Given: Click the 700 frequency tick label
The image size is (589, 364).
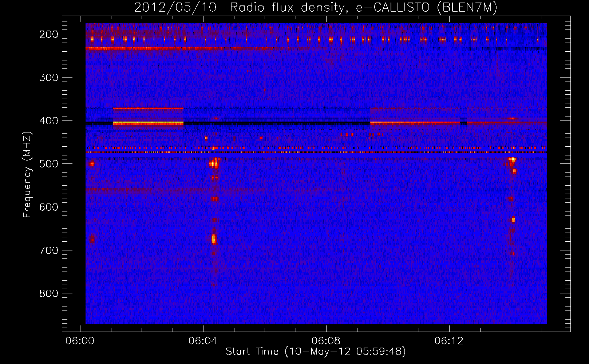Looking at the screenshot, I should (x=48, y=250).
